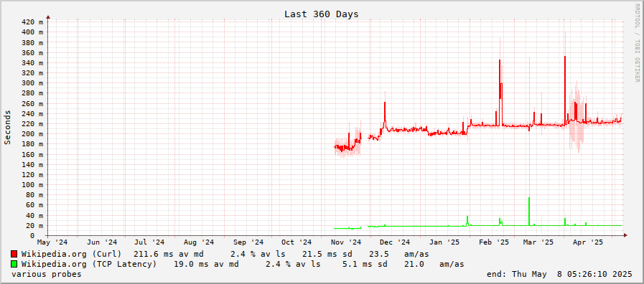Click the red Wikipedia.org (Curl) legend swatch

tap(14, 254)
